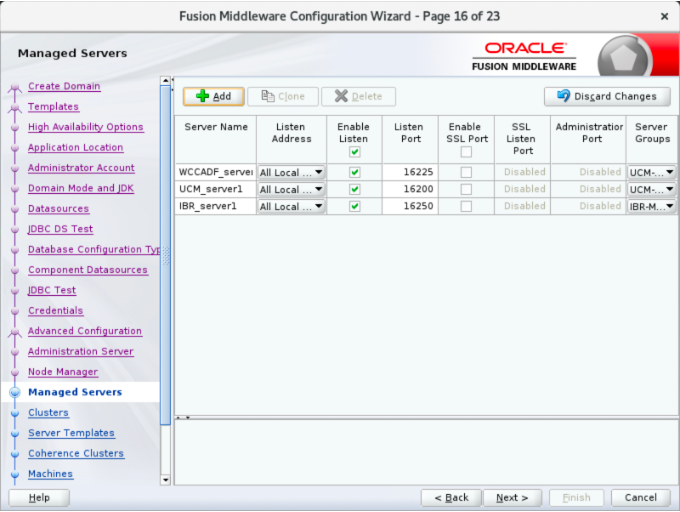
Task: Click the Cancel button
Action: (641, 497)
